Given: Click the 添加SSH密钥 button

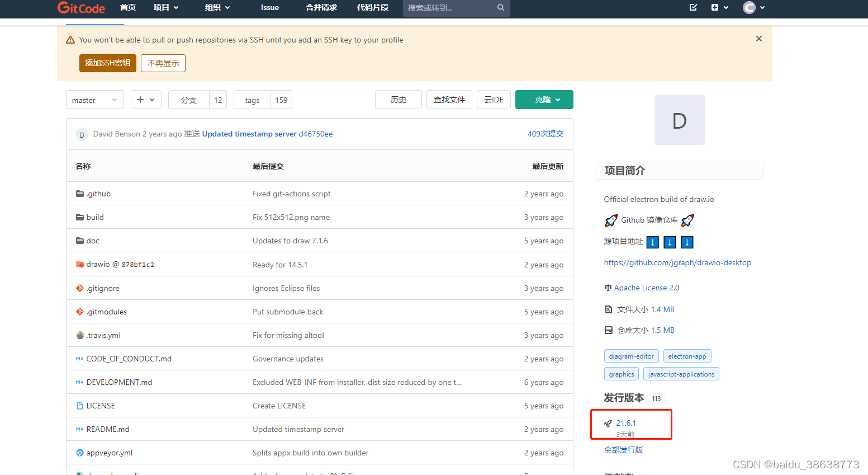Looking at the screenshot, I should click(107, 63).
